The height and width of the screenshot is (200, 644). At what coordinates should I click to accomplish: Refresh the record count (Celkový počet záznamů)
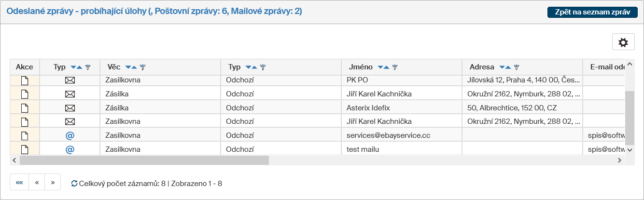pos(74,184)
